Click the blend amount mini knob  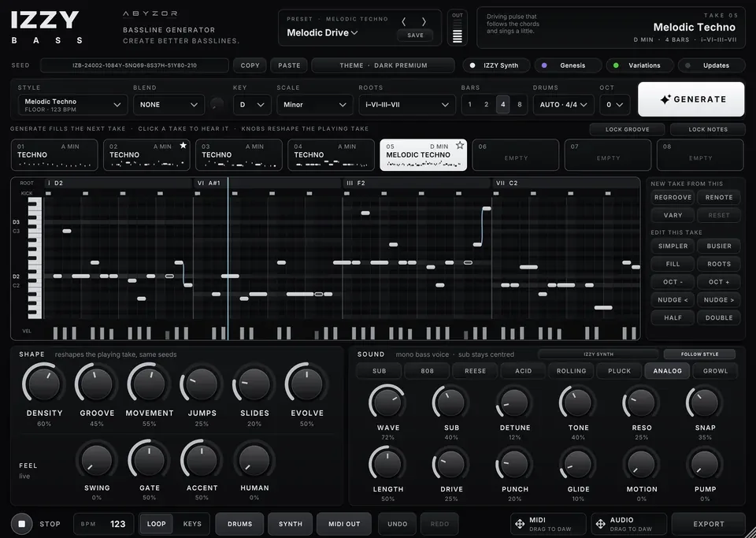click(217, 104)
